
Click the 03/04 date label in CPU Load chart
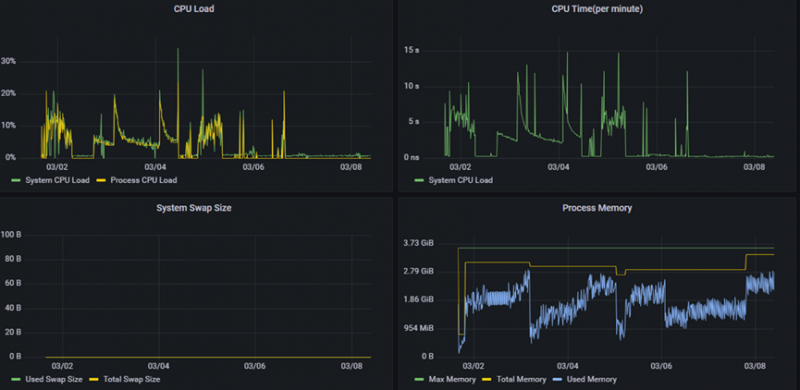point(155,166)
